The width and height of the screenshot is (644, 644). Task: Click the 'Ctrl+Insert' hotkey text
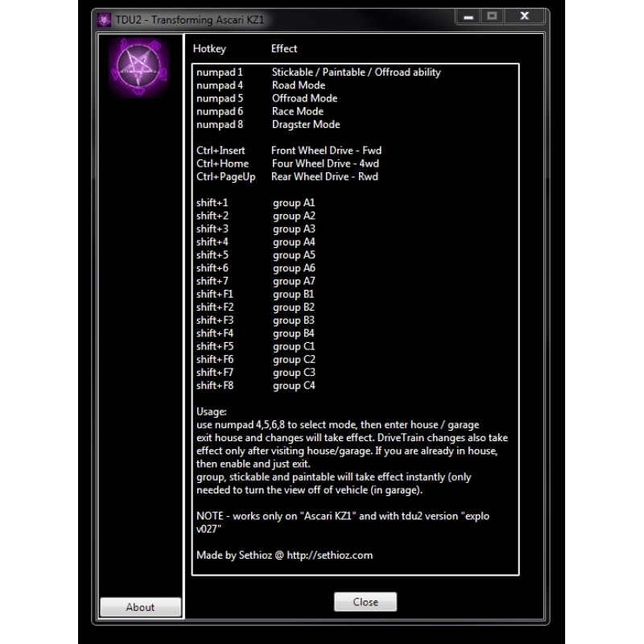[221, 151]
